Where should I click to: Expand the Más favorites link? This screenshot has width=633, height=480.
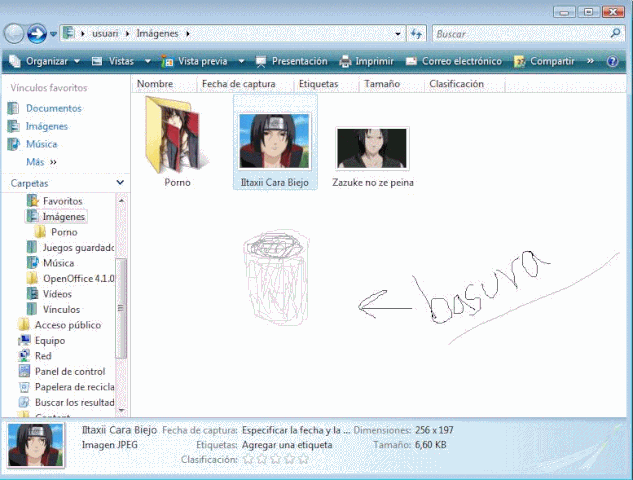(x=41, y=162)
